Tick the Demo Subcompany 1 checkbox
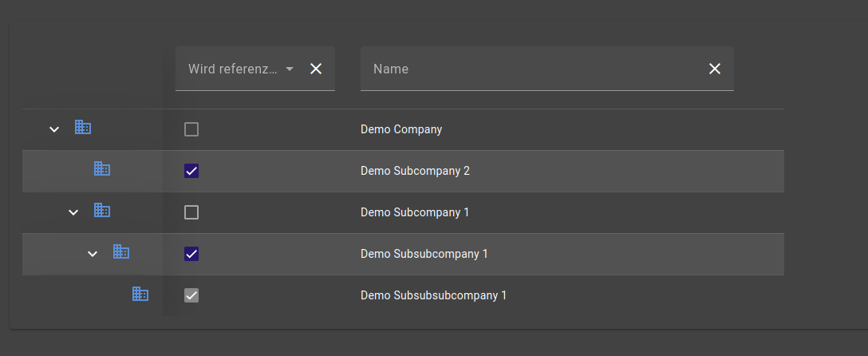Image resolution: width=868 pixels, height=356 pixels. coord(191,212)
